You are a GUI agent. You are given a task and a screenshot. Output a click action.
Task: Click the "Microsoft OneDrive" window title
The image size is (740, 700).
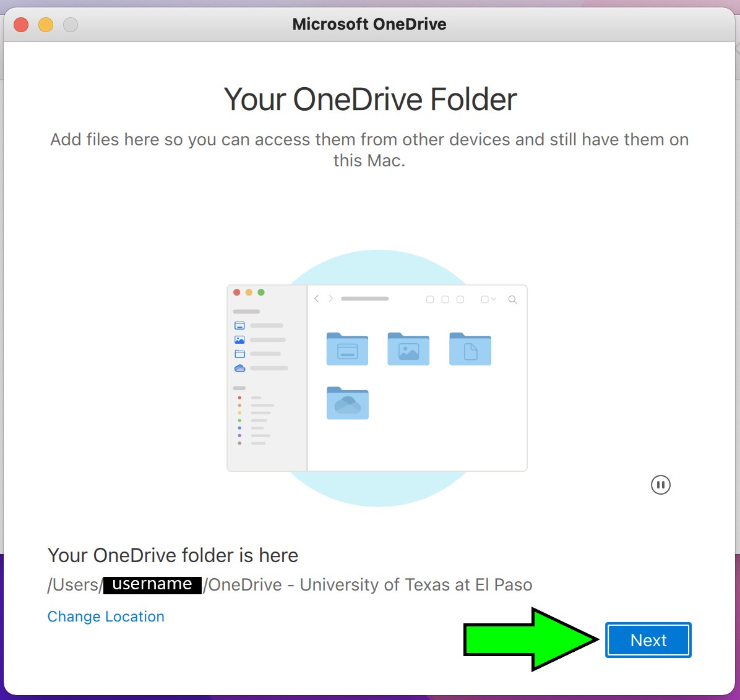(x=369, y=24)
